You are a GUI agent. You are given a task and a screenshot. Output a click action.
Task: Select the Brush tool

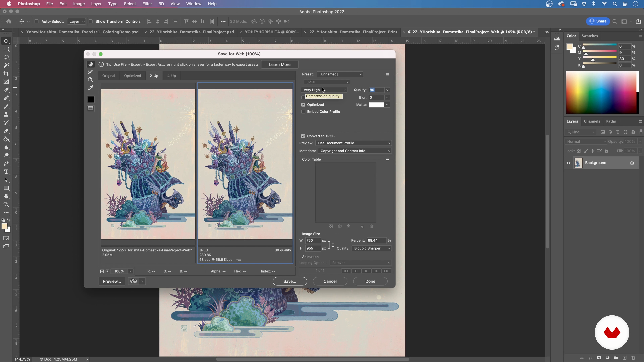click(x=6, y=106)
